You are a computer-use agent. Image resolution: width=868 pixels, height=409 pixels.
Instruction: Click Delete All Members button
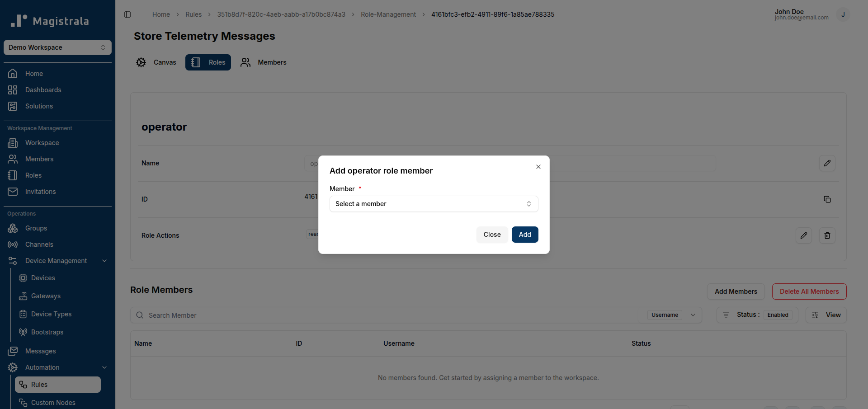(809, 291)
